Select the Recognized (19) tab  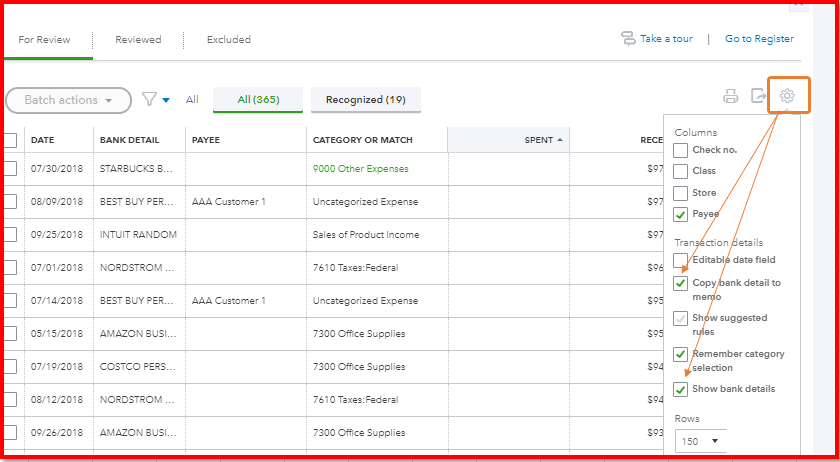tap(365, 100)
